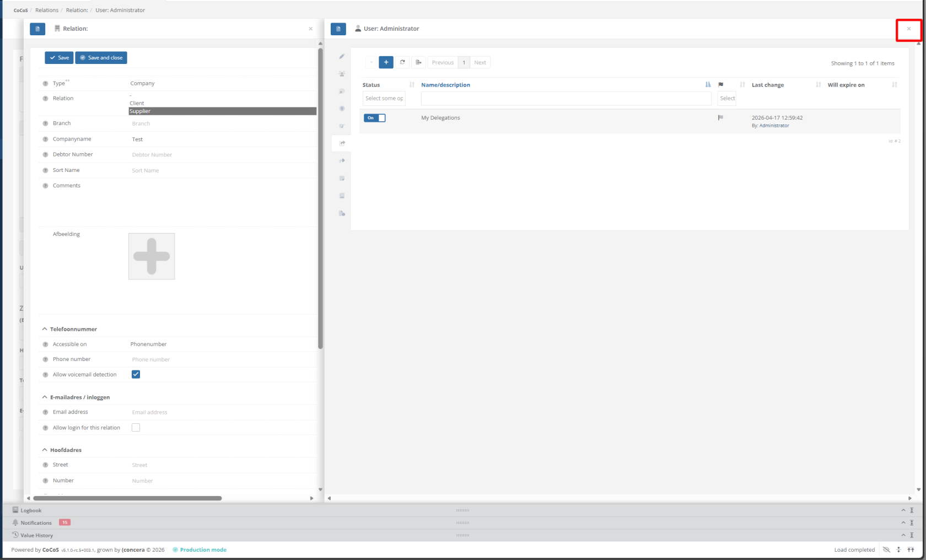Click the resize icon on Logbook panel
The width and height of the screenshot is (926, 560).
pyautogui.click(x=912, y=510)
